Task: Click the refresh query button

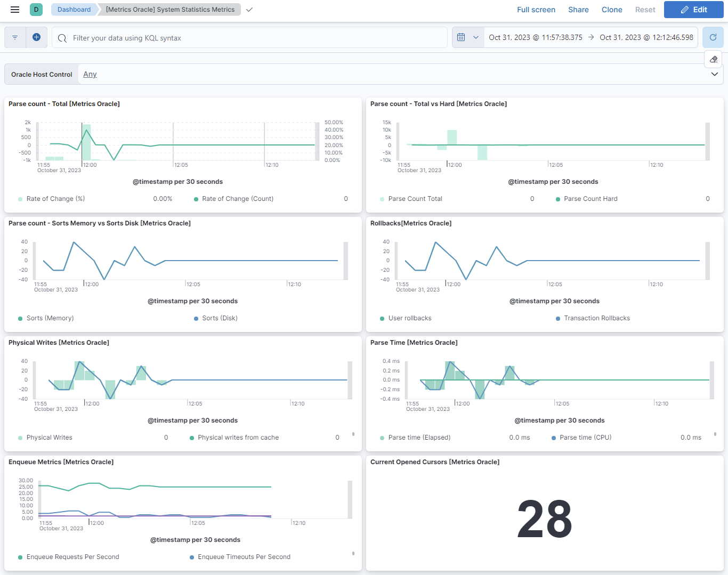Action: (713, 37)
